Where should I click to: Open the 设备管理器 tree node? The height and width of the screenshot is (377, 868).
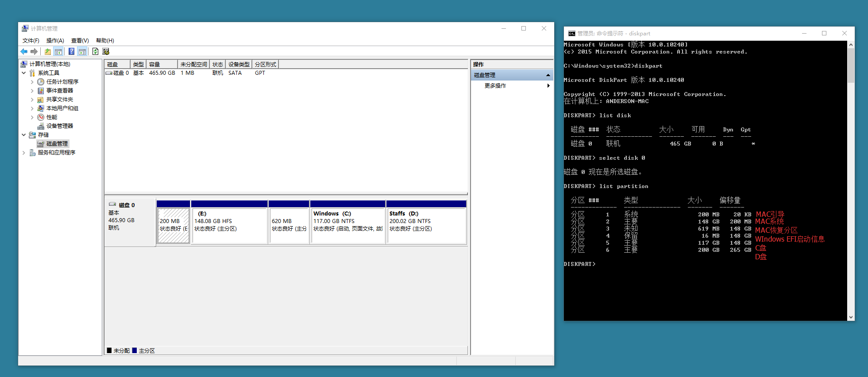click(x=59, y=126)
